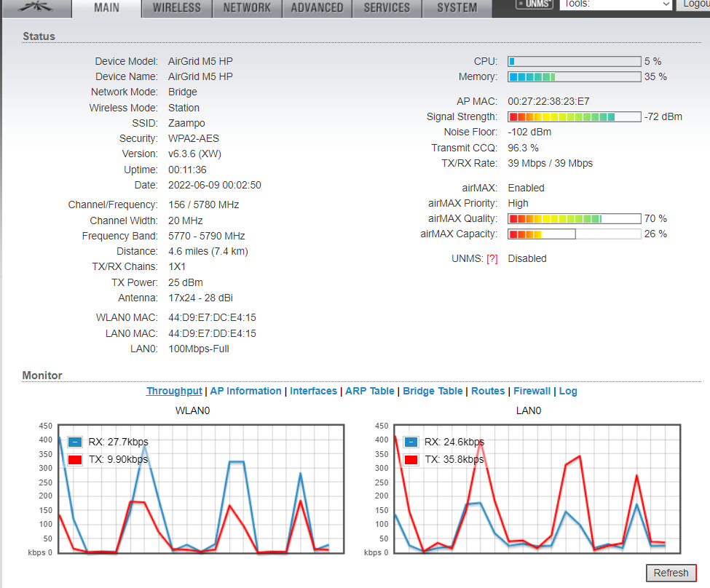Screen dimensions: 710x588
Task: Open the Log monitor link
Action: [x=568, y=391]
